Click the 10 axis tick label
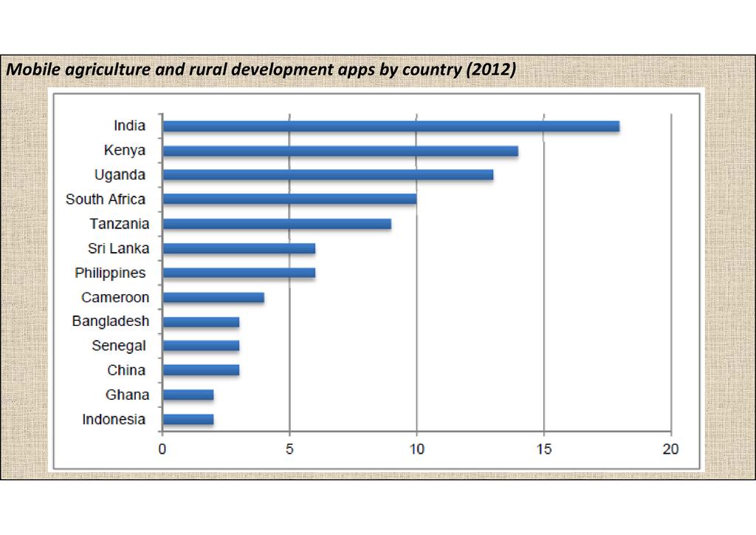Screen dimensions: 756x535 416,449
